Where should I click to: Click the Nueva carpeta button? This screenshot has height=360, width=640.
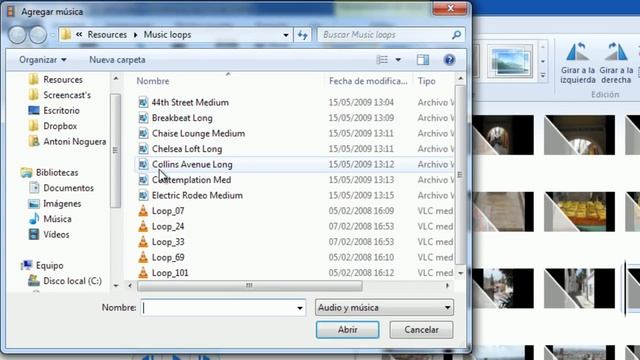coord(117,60)
